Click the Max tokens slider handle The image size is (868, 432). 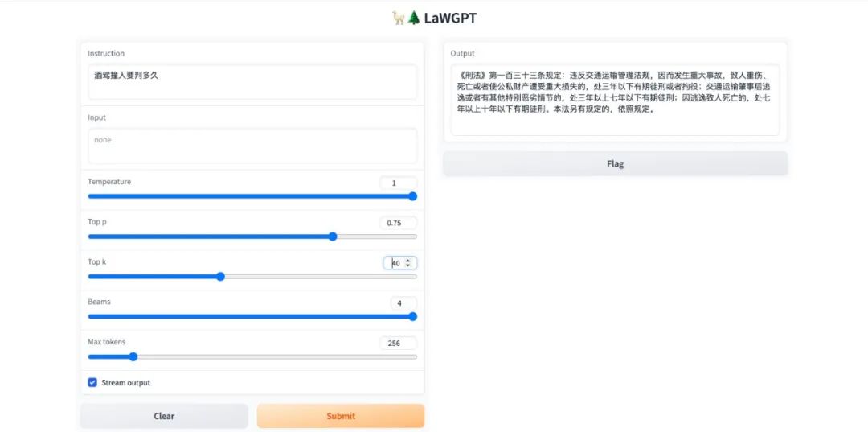tap(133, 356)
